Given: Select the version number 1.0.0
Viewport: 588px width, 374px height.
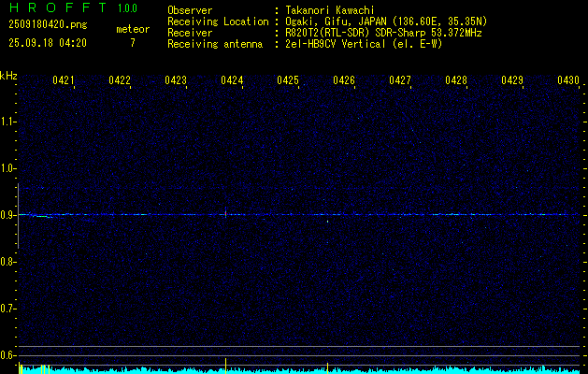Looking at the screenshot, I should (x=127, y=8).
